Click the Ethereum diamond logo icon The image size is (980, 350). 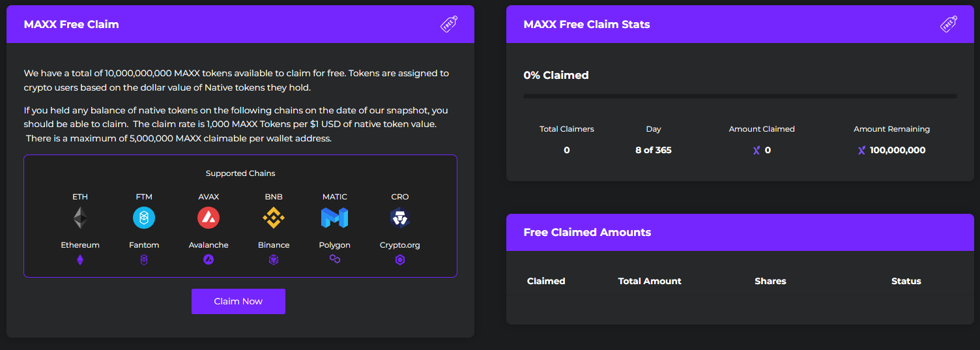[80, 218]
